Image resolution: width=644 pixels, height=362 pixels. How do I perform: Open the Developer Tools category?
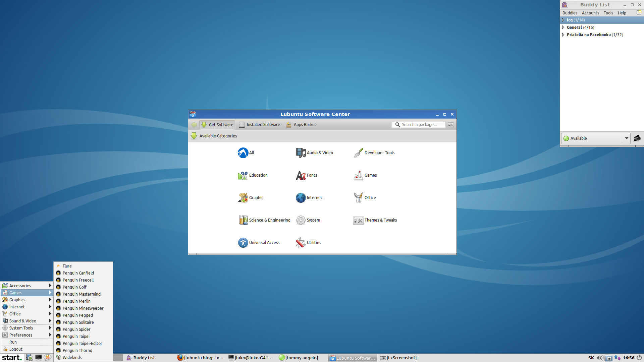[x=374, y=153]
